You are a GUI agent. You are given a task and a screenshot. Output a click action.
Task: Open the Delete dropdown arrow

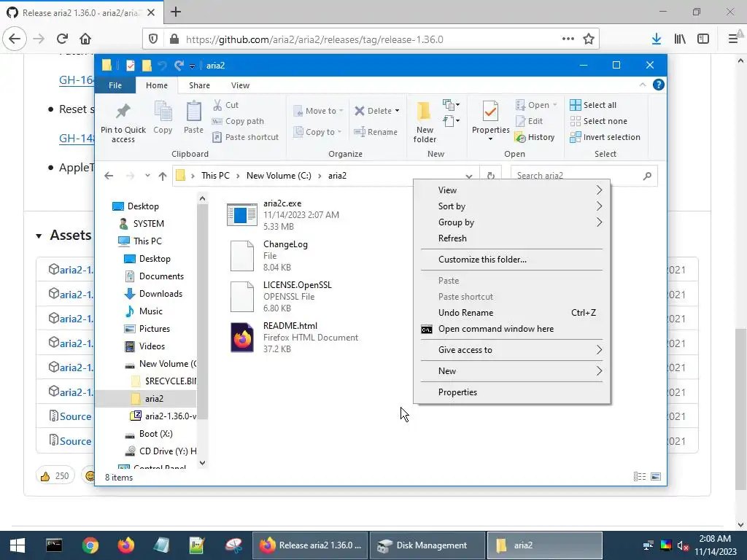tap(397, 111)
